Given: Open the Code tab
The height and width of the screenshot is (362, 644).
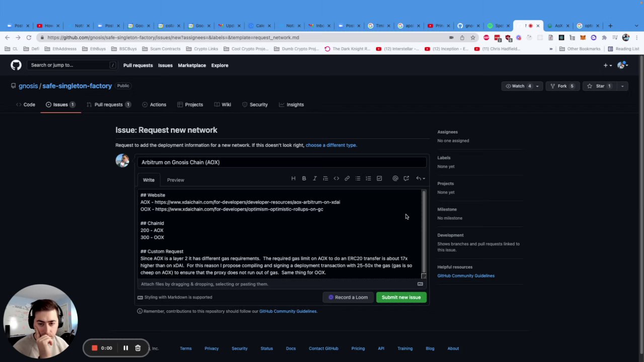Looking at the screenshot, I should [26, 105].
